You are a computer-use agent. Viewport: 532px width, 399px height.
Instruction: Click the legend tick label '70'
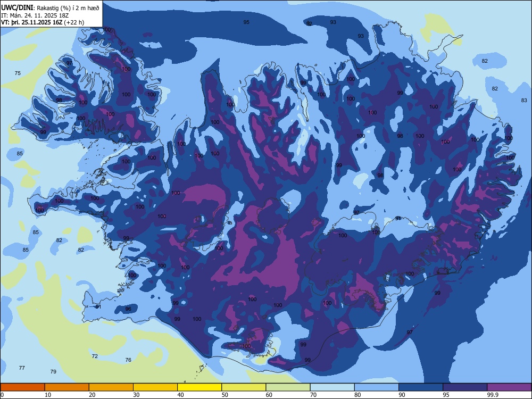click(313, 395)
